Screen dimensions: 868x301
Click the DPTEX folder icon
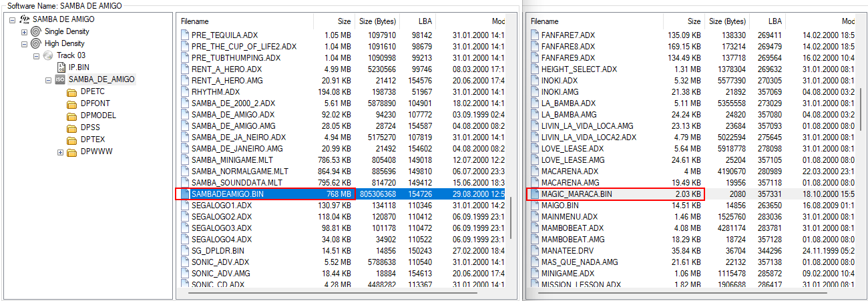[x=72, y=139]
